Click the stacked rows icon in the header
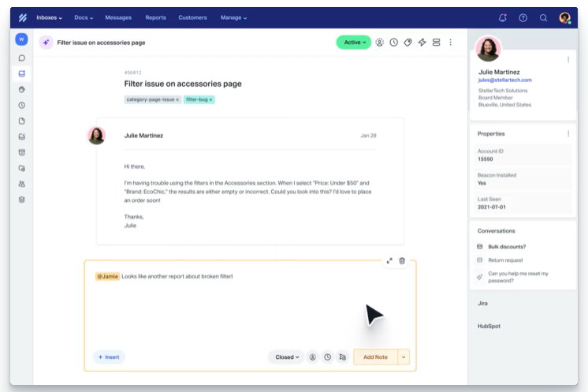This screenshot has width=588, height=392. [x=436, y=43]
